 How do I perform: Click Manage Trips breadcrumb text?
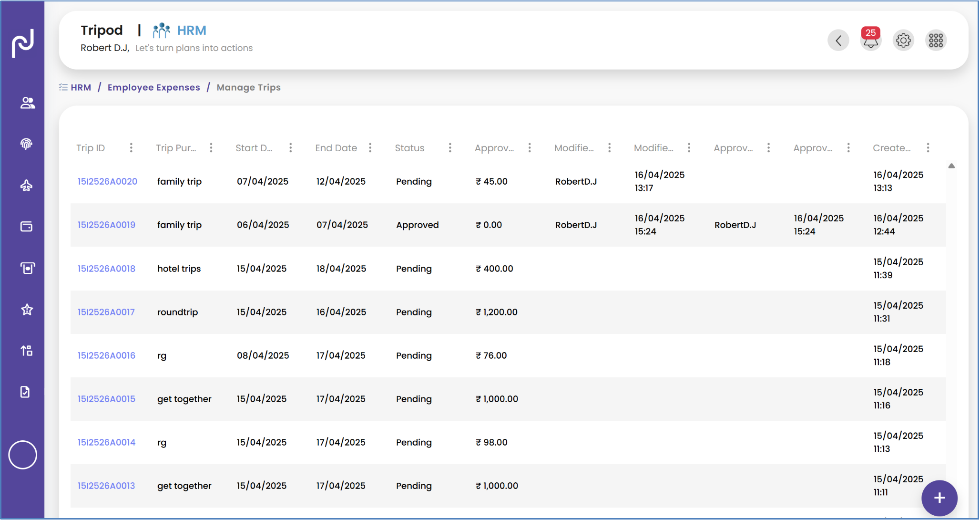(248, 87)
